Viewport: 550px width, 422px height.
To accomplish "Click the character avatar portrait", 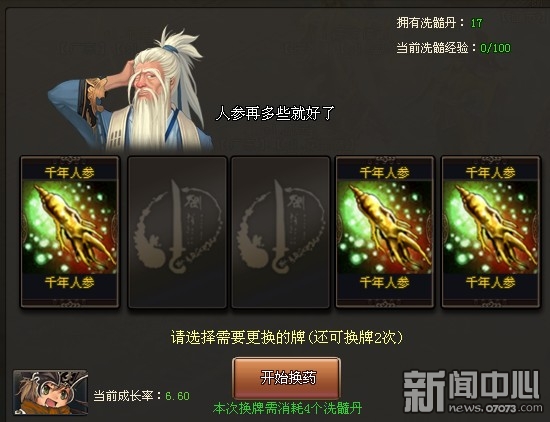I will tap(51, 392).
